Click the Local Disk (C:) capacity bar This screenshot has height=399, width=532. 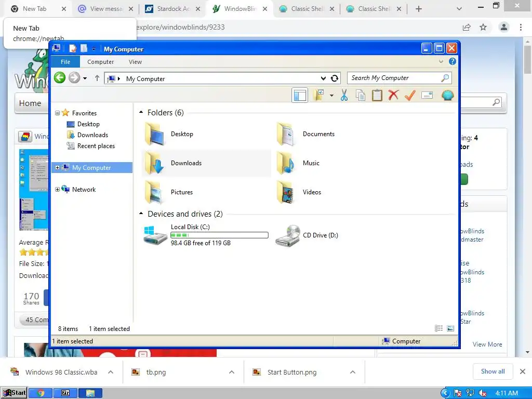coord(219,235)
